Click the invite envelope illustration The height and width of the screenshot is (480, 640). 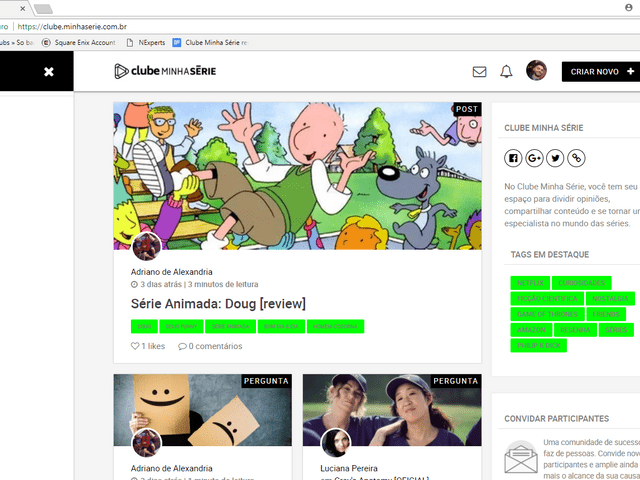point(521,458)
